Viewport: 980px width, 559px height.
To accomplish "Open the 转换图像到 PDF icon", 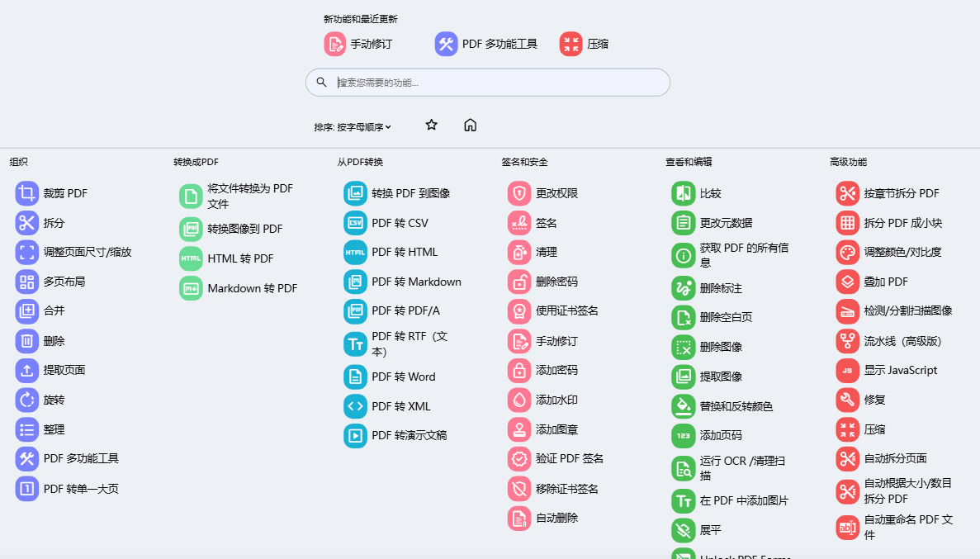I will pos(192,229).
